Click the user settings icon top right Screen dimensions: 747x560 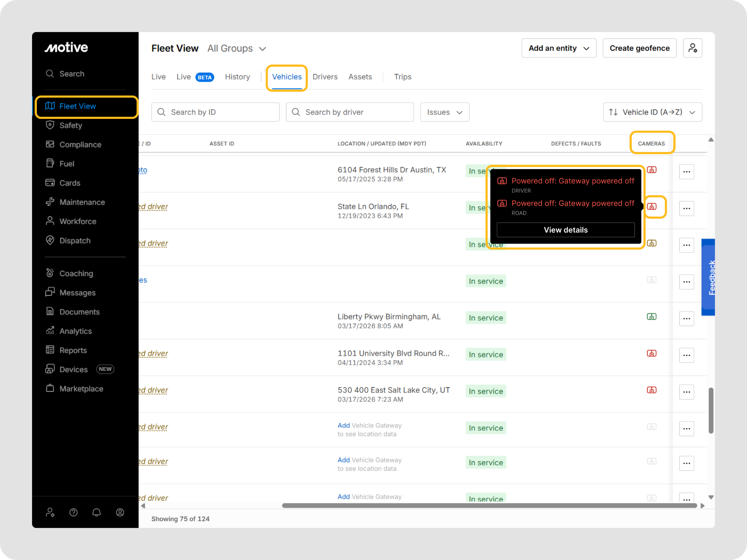(692, 48)
